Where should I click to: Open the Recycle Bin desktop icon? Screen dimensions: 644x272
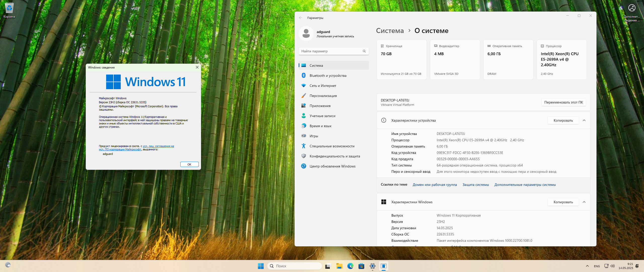pos(9,11)
